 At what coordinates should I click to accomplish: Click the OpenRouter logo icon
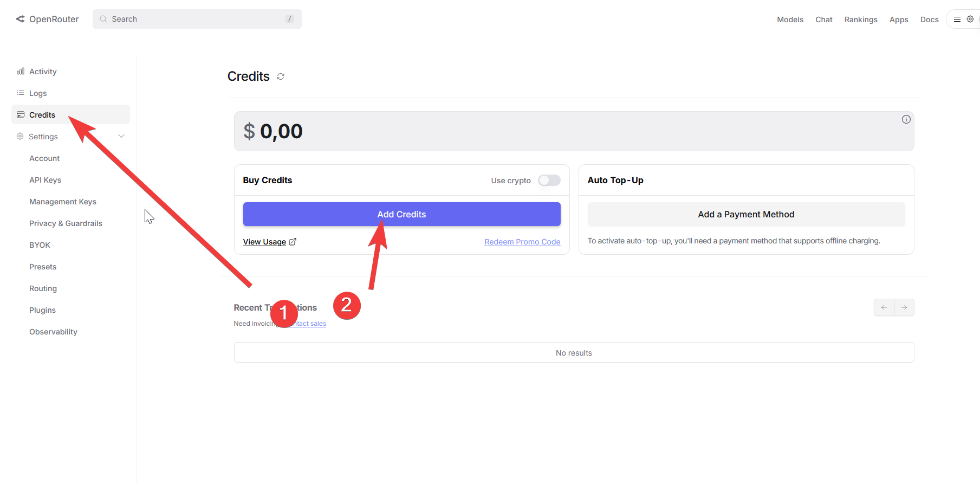tap(21, 19)
